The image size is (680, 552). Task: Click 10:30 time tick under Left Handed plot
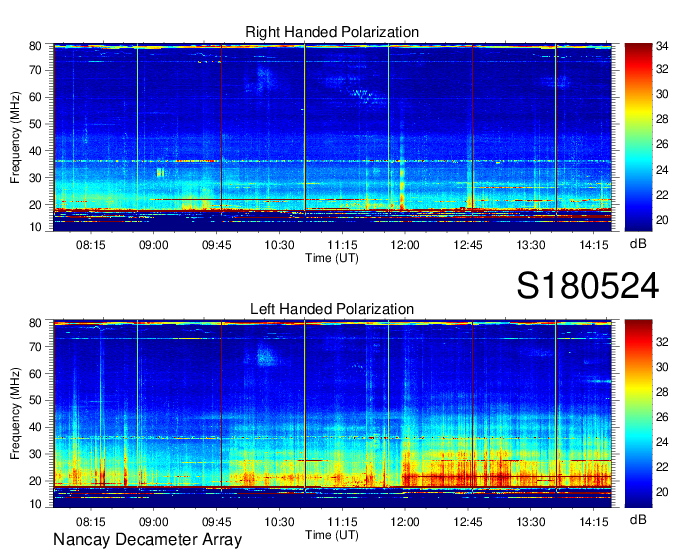[279, 522]
